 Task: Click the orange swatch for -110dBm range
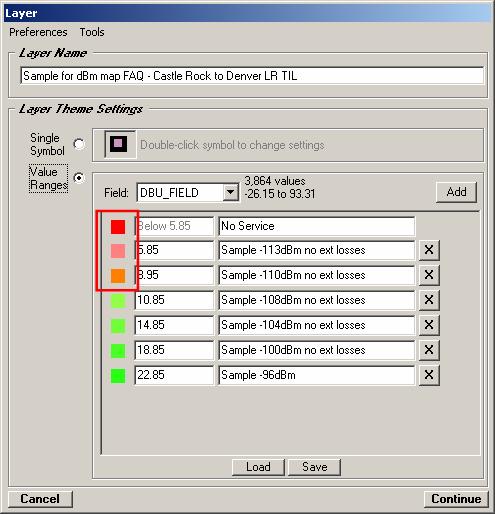(118, 276)
